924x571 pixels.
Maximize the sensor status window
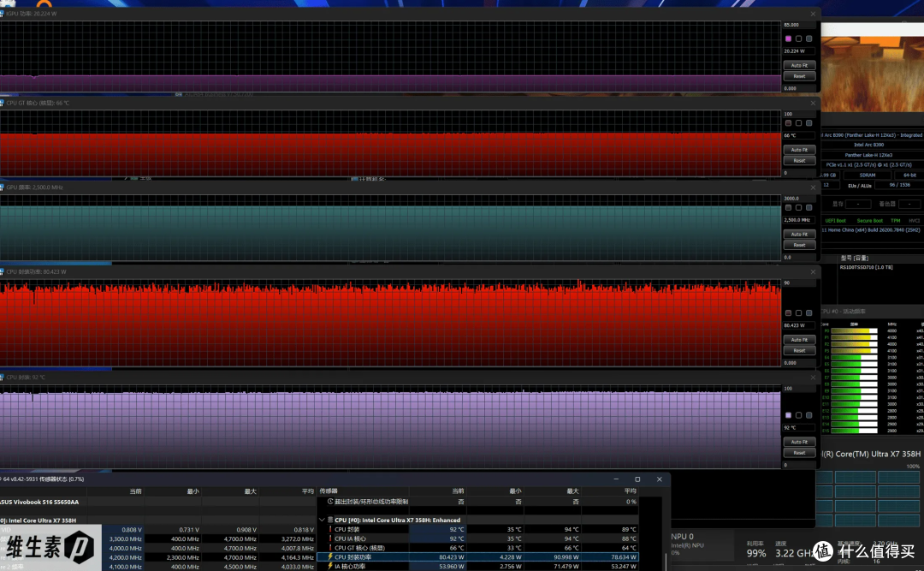pyautogui.click(x=637, y=479)
